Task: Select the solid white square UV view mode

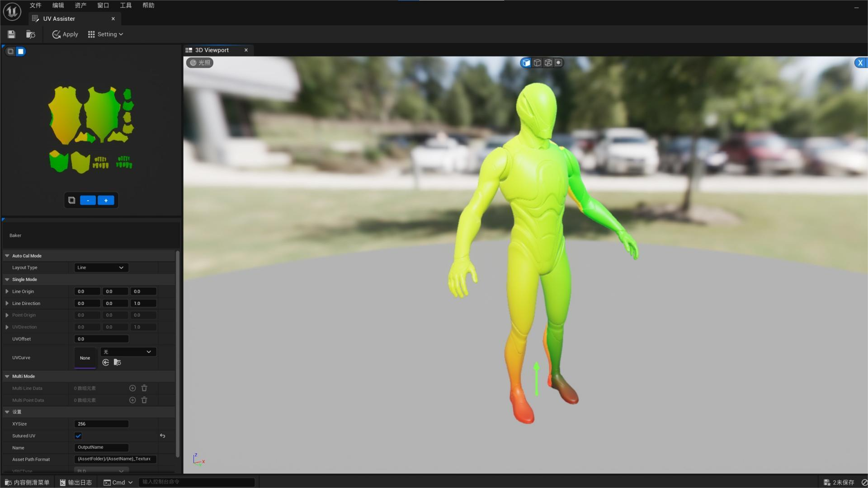Action: (x=21, y=52)
